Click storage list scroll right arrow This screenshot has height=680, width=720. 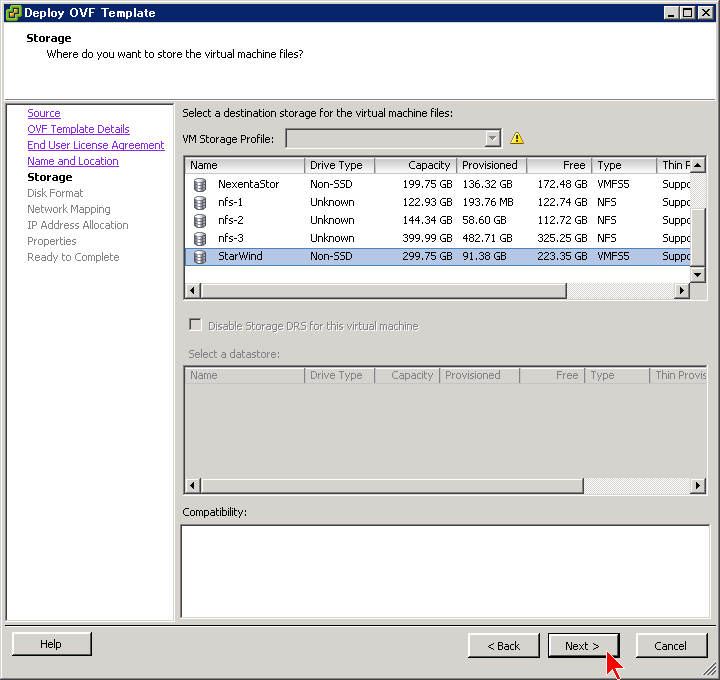click(682, 290)
